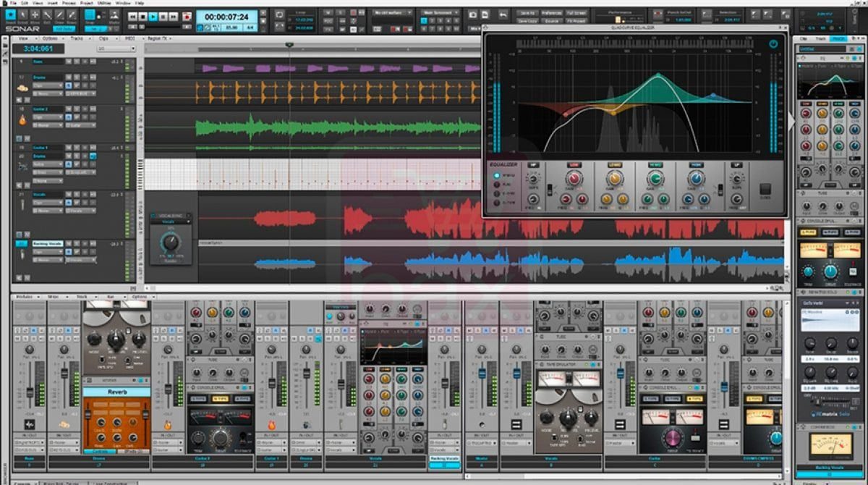Click the Save Copy button

[x=527, y=21]
